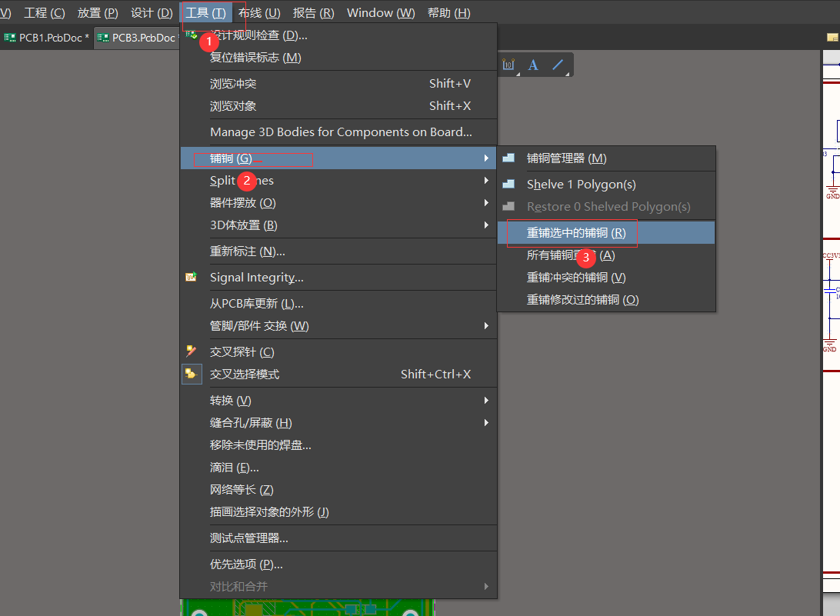Open Signal Integrity...
840x616 pixels.
(338, 278)
